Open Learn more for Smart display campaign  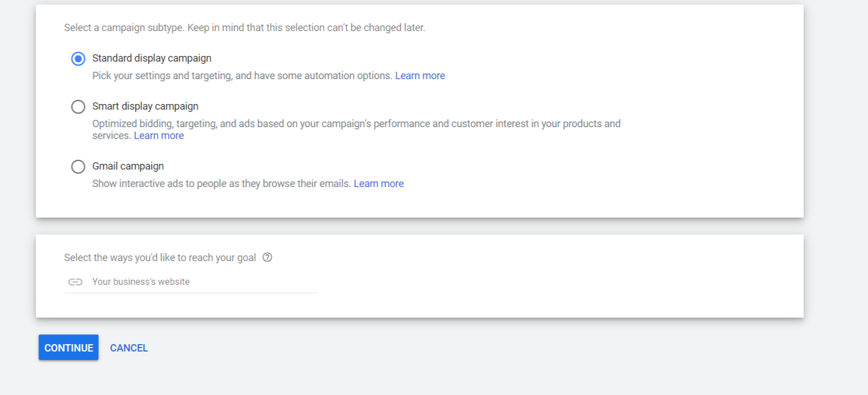159,135
